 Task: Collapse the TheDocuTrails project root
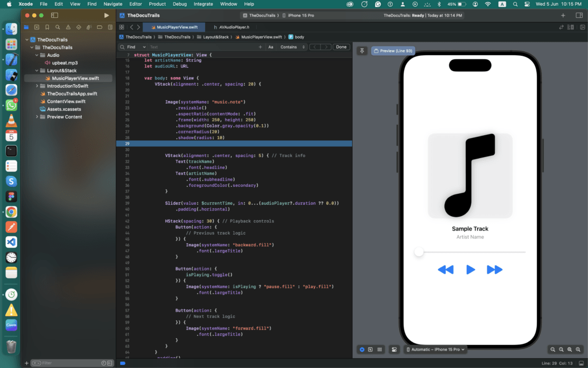(x=27, y=40)
